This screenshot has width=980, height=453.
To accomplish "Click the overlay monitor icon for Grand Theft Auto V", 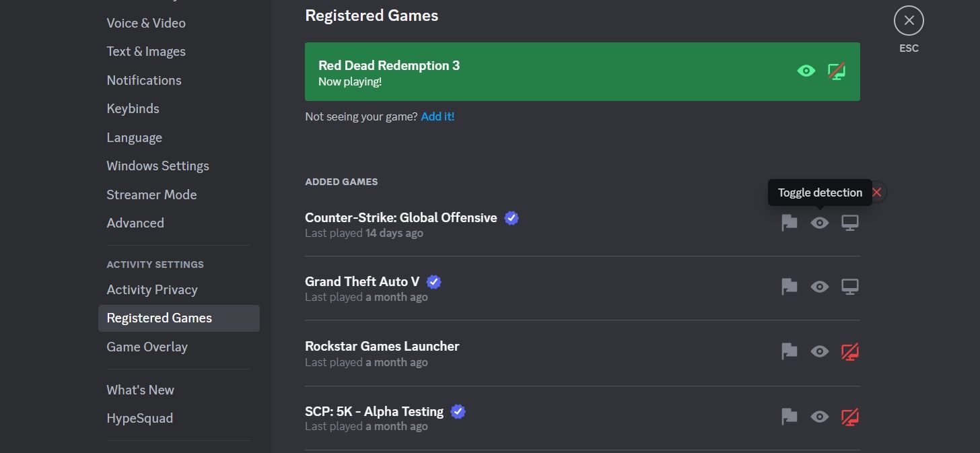I will [849, 287].
